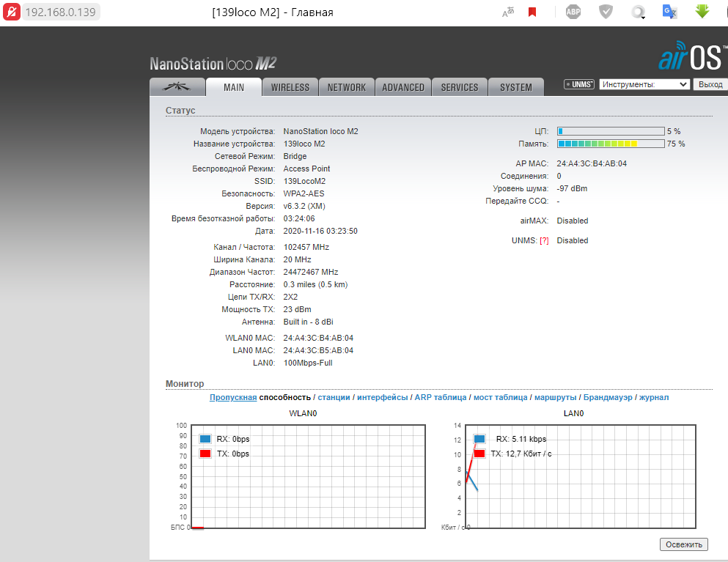The width and height of the screenshot is (728, 562).
Task: Click the red bookmark icon
Action: click(x=532, y=12)
